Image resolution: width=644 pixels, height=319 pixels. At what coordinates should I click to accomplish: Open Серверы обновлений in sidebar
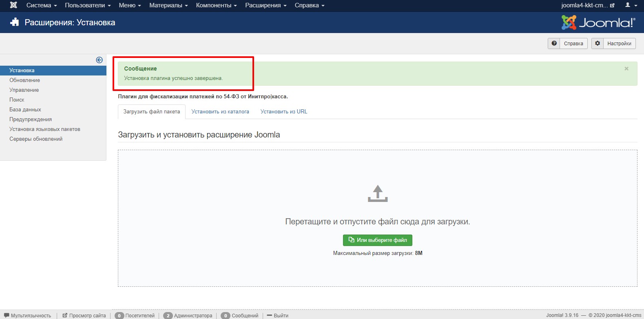pyautogui.click(x=36, y=139)
